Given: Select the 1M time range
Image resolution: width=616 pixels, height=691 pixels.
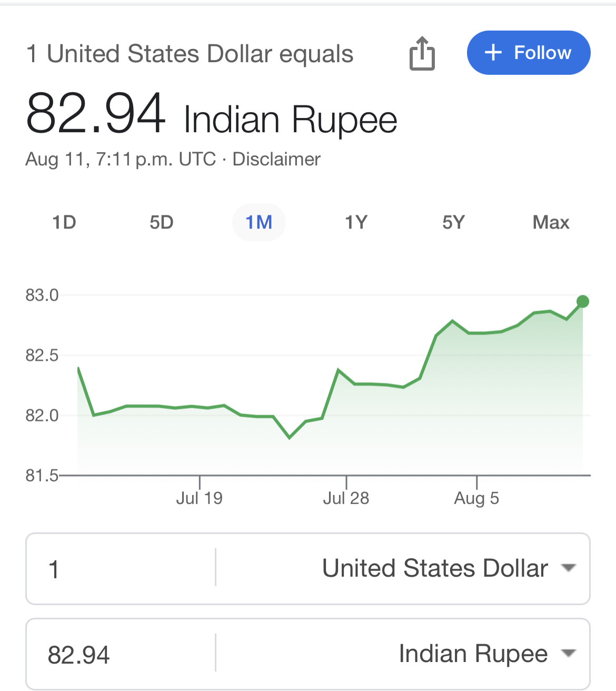Looking at the screenshot, I should [x=259, y=222].
